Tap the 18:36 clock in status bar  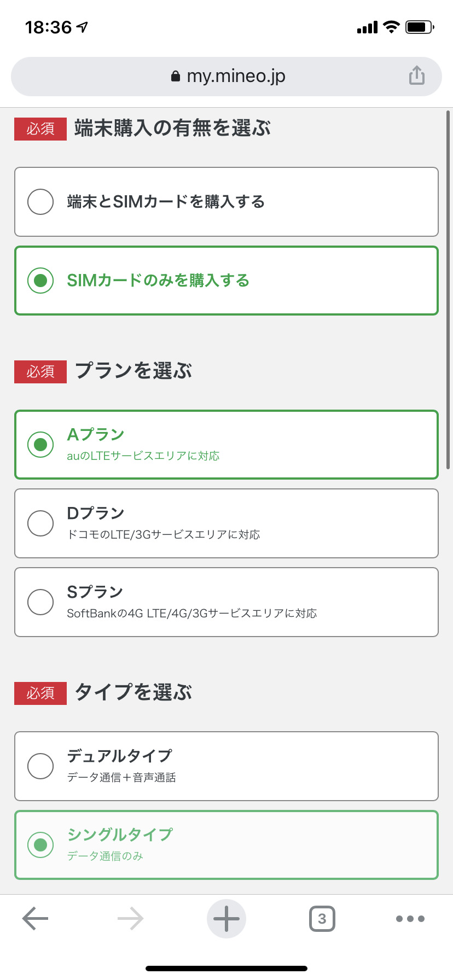[48, 27]
